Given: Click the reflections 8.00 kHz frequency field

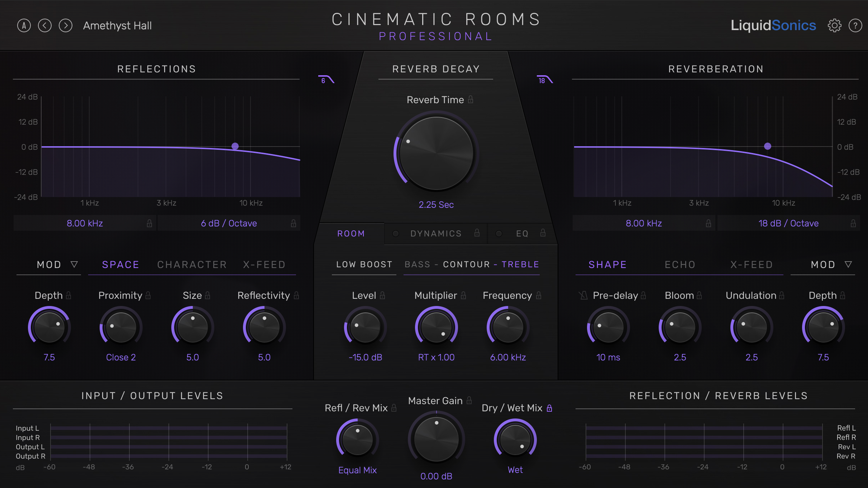Looking at the screenshot, I should pos(85,223).
